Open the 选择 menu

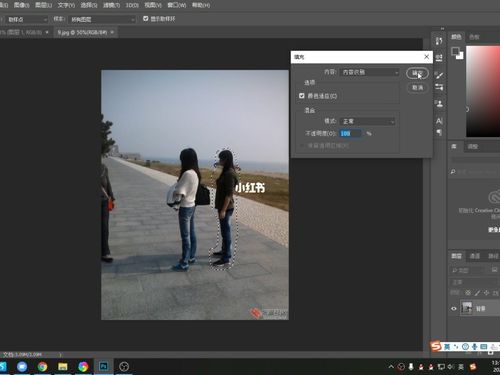click(89, 5)
